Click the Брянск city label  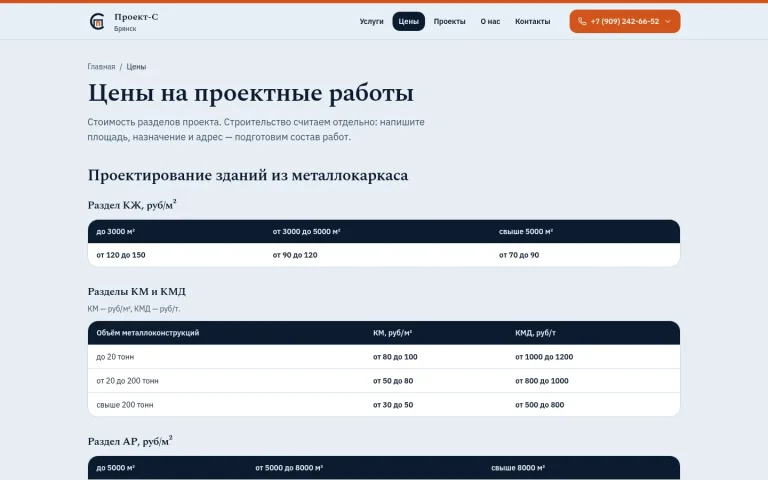125,29
